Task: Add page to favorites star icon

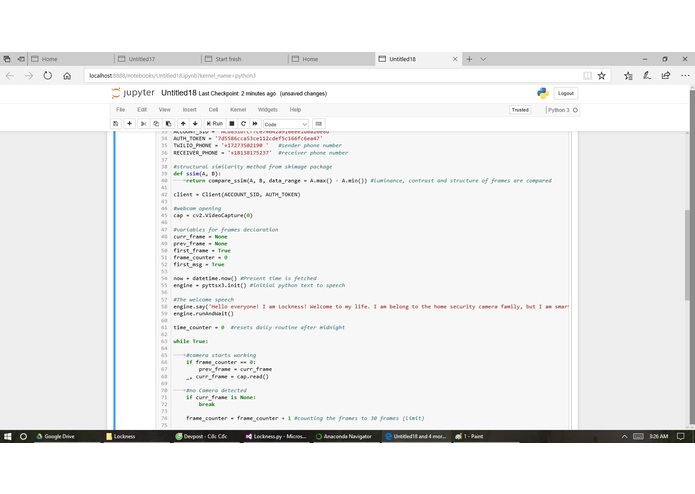Action: click(601, 76)
